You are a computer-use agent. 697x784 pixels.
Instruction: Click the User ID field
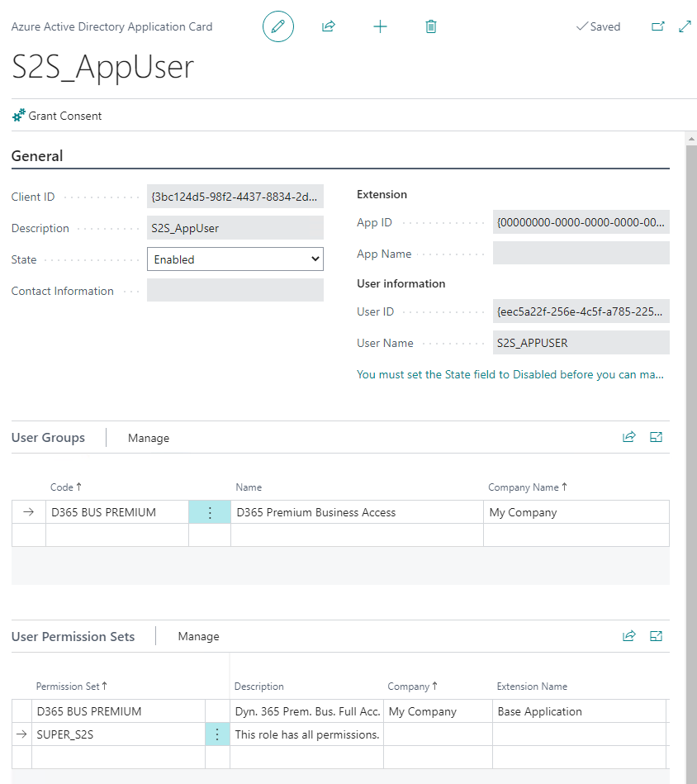pos(581,311)
